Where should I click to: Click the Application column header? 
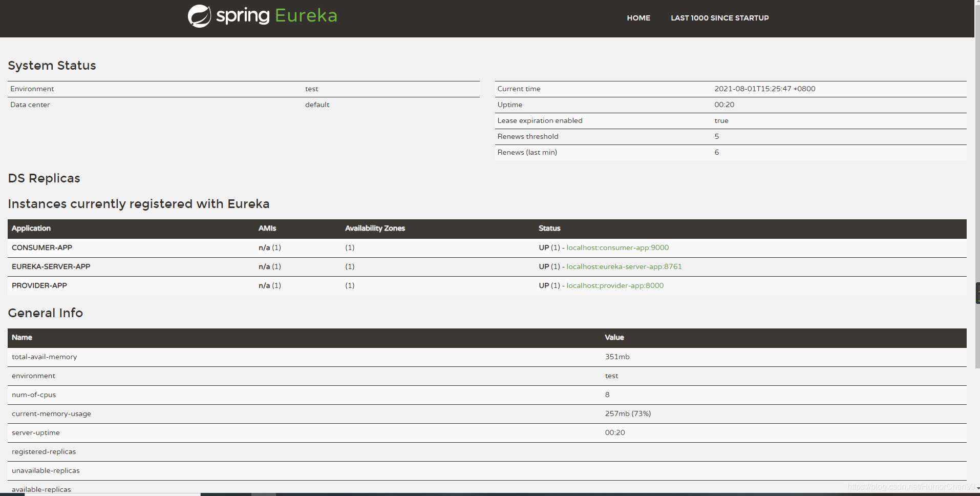pos(31,228)
